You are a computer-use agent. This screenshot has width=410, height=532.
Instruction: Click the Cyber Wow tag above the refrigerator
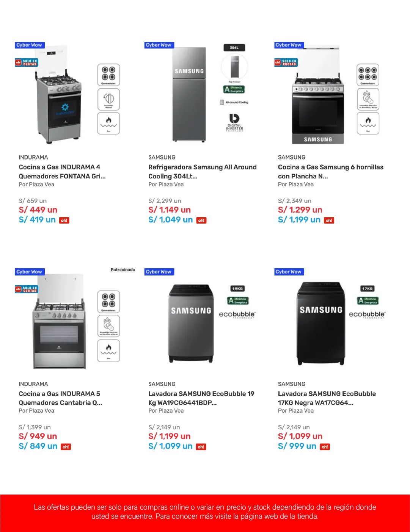(x=159, y=45)
